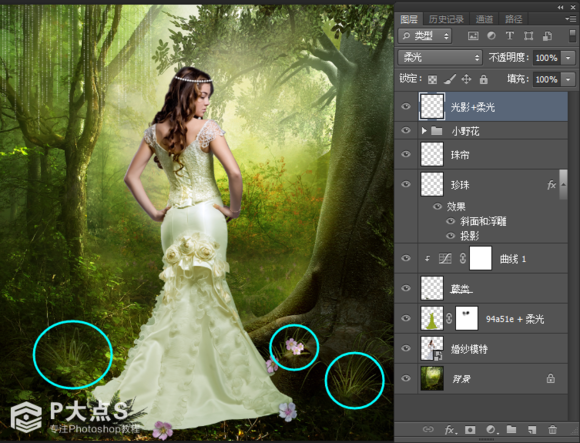Lock all padlock icon
580x443 pixels.
pos(483,79)
